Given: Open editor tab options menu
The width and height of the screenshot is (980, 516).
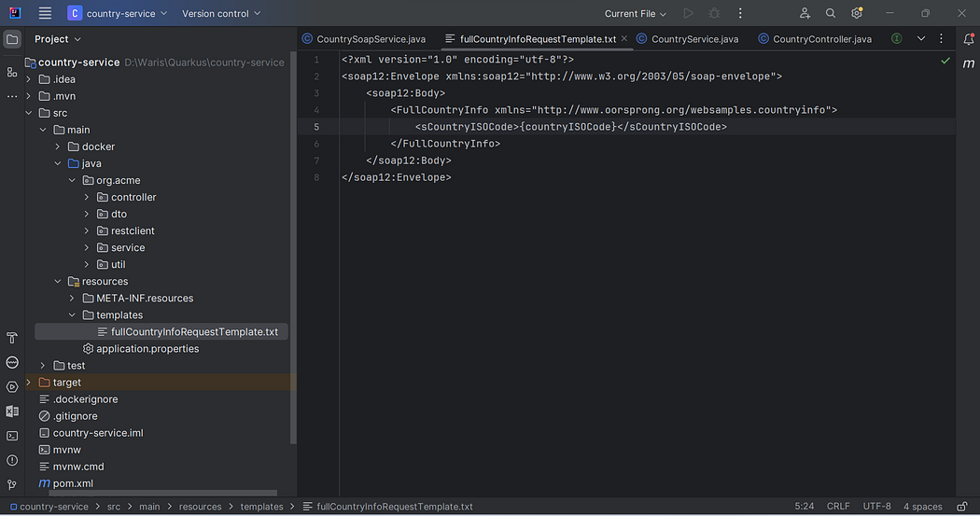Looking at the screenshot, I should 941,39.
